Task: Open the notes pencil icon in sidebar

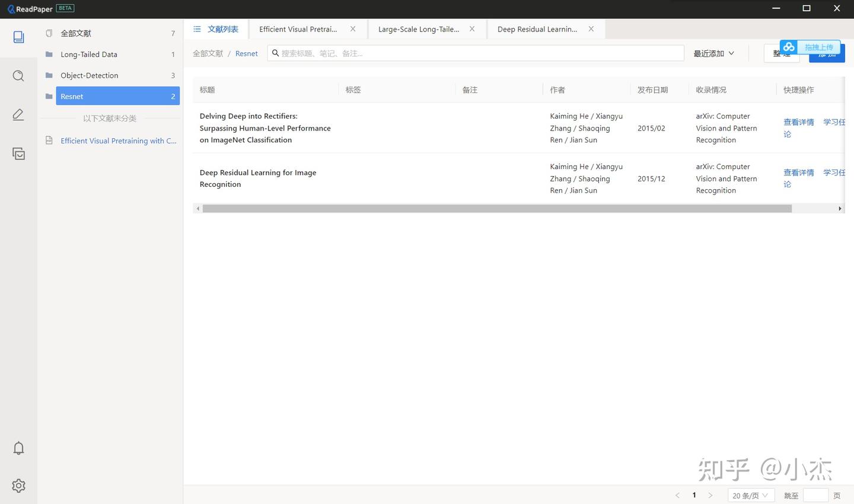Action: pyautogui.click(x=18, y=114)
